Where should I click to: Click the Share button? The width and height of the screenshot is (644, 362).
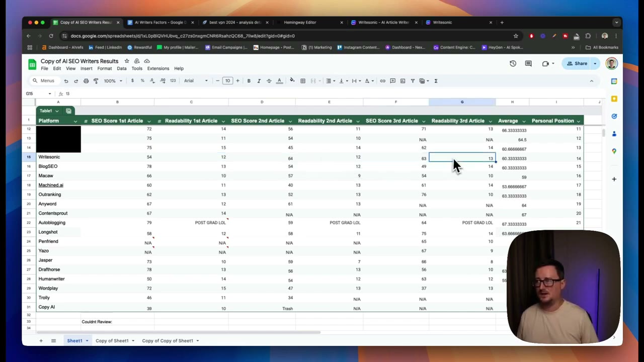coord(577,63)
